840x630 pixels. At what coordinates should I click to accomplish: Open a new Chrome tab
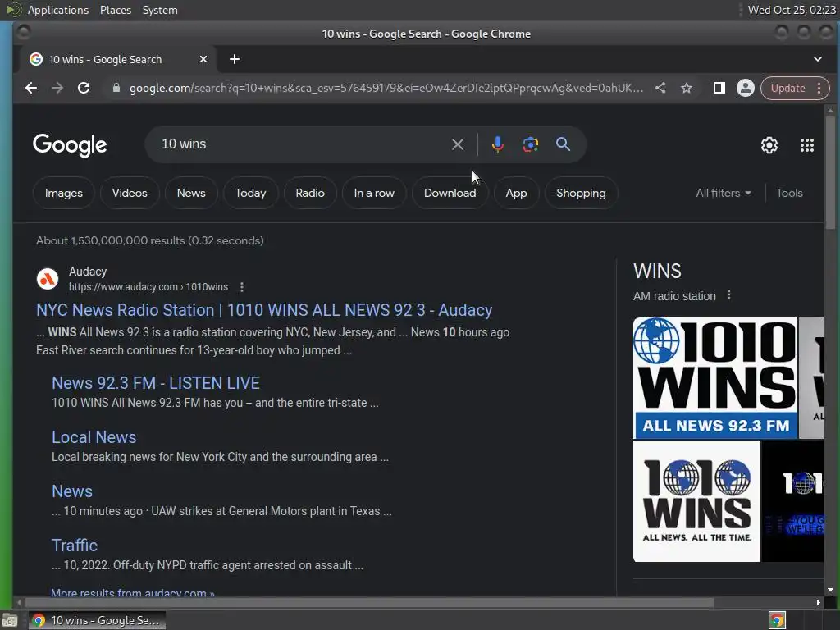235,59
